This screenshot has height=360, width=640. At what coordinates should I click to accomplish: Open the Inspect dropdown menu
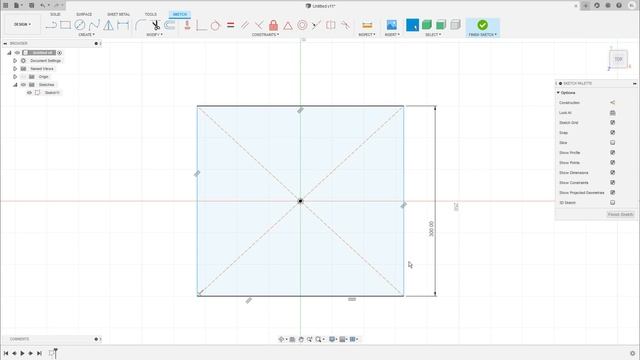click(x=367, y=35)
